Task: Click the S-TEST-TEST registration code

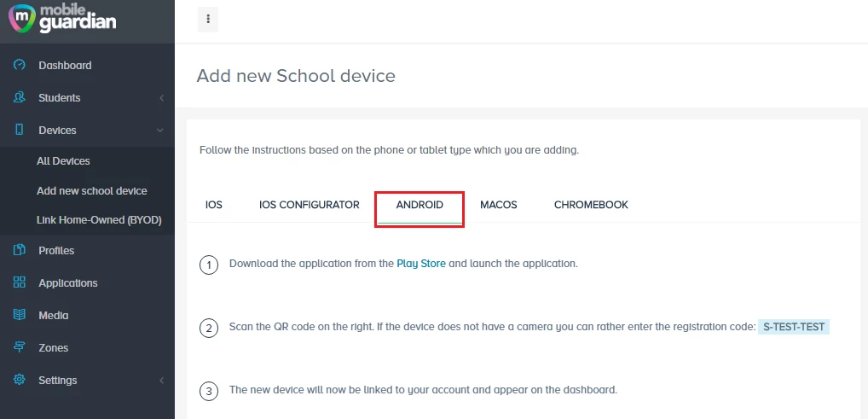Action: tap(794, 327)
